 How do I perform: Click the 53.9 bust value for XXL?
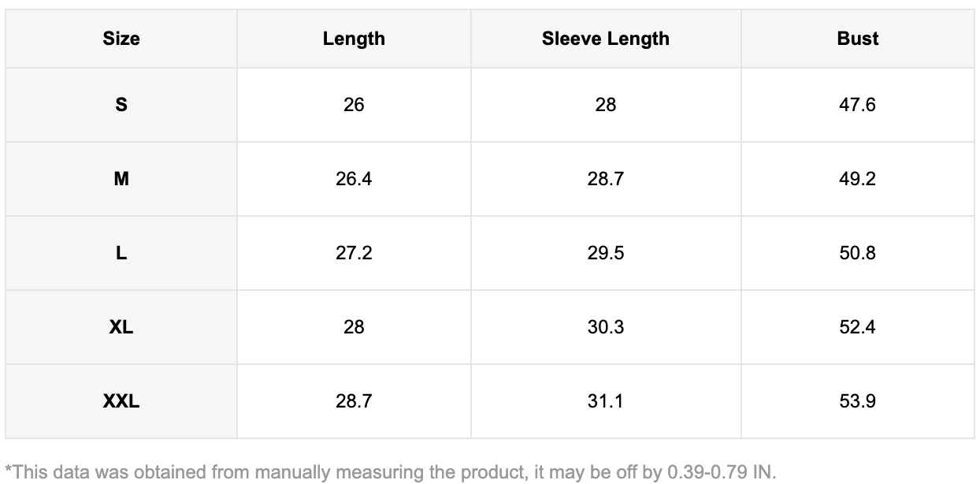pos(857,401)
